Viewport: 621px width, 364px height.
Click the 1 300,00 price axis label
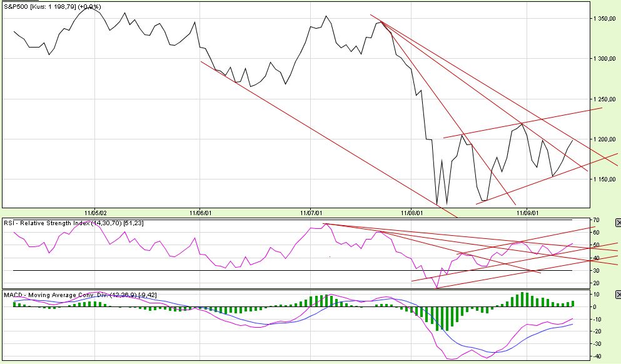point(605,59)
